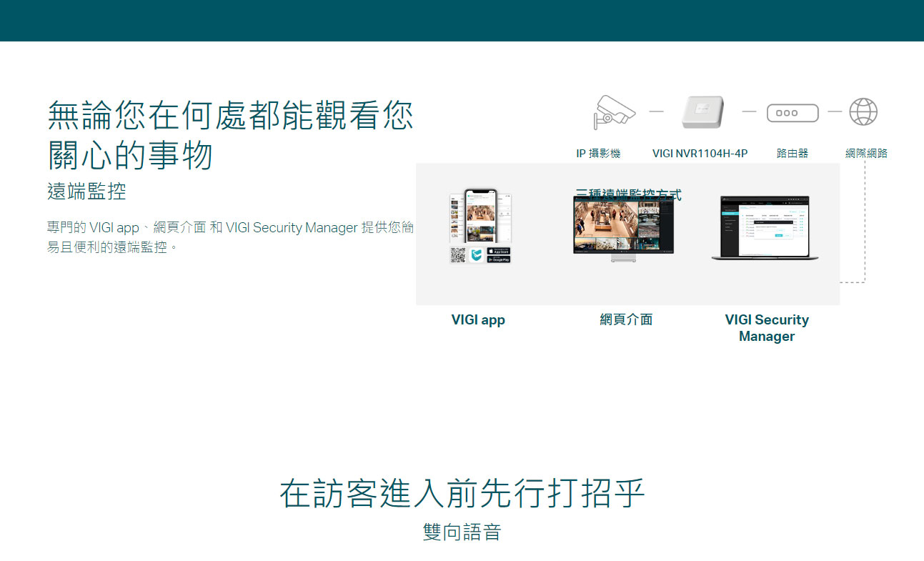The height and width of the screenshot is (561, 924).
Task: Click the '三種遠端監控方式' title text
Action: [x=628, y=194]
